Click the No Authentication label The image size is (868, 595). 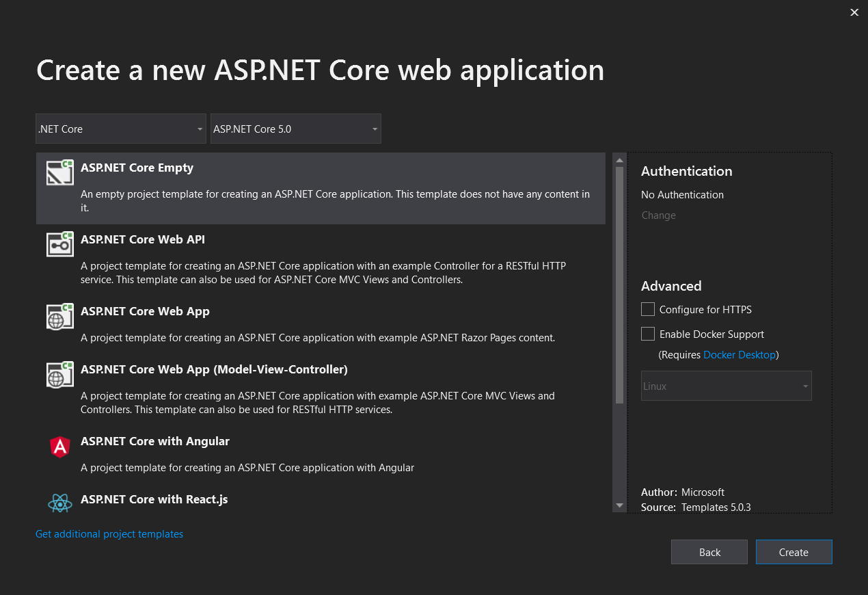coord(682,195)
